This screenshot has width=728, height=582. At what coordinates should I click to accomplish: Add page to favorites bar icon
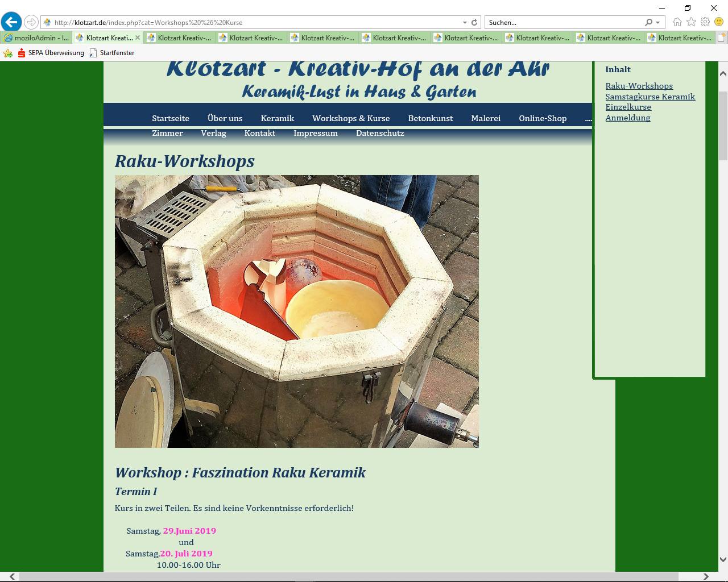(8, 53)
